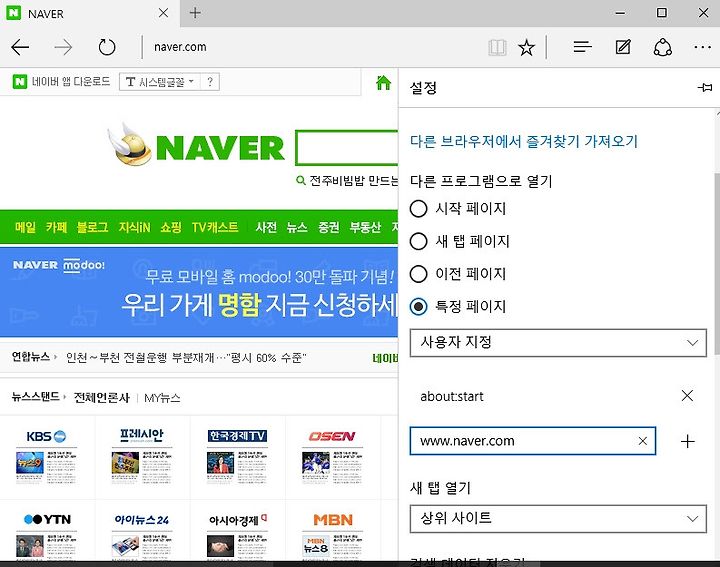The image size is (720, 567).
Task: Select the 특정 페이지 radio option
Action: (418, 306)
